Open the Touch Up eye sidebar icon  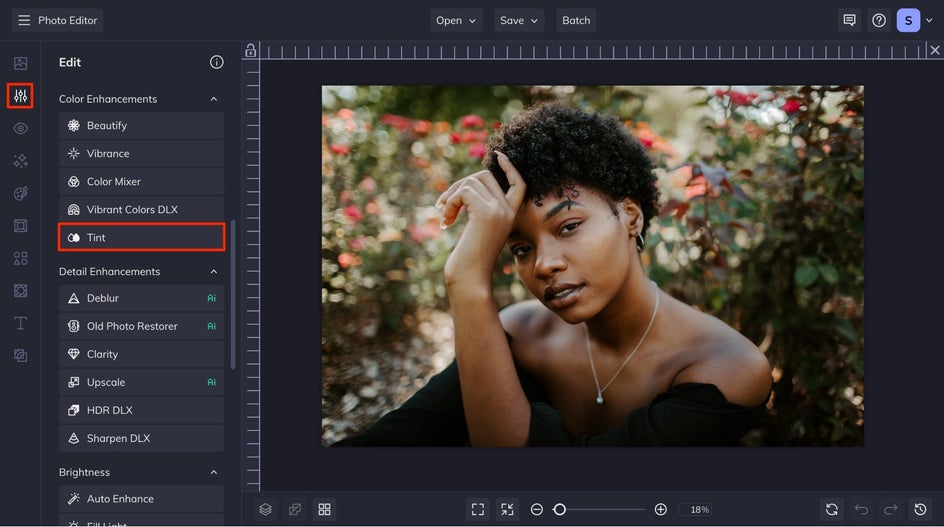[x=20, y=128]
